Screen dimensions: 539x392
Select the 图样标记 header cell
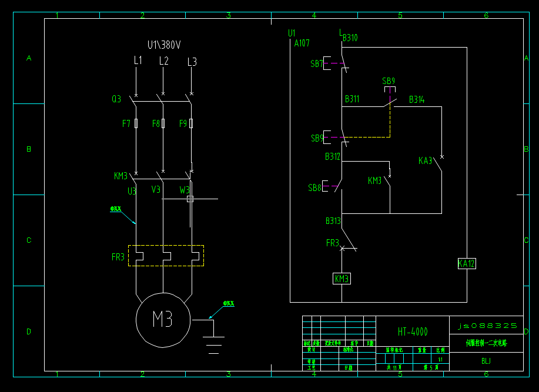[394, 350]
